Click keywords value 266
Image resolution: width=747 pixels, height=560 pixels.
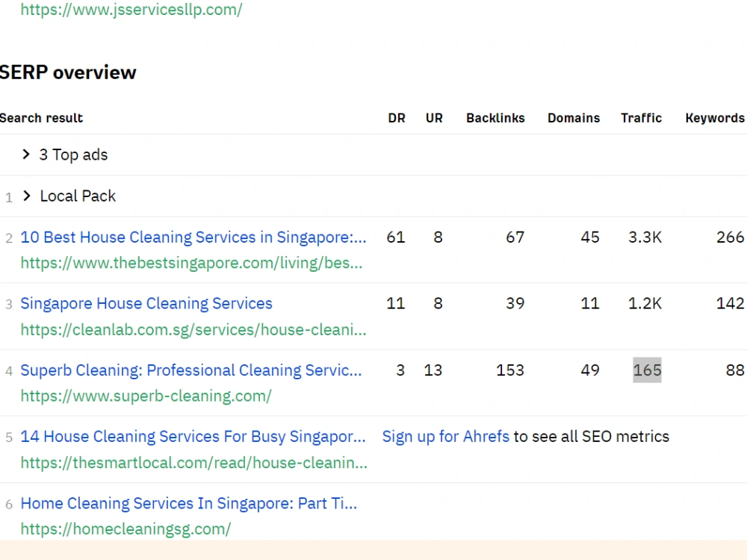[x=731, y=237]
